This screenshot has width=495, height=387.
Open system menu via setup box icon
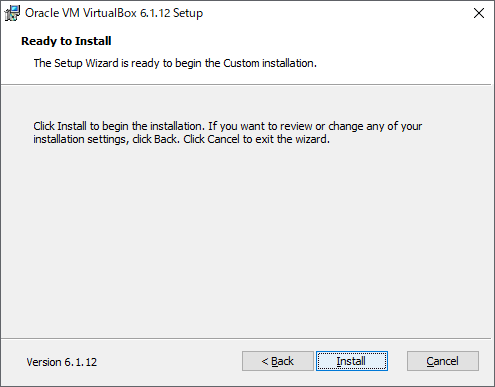point(12,13)
